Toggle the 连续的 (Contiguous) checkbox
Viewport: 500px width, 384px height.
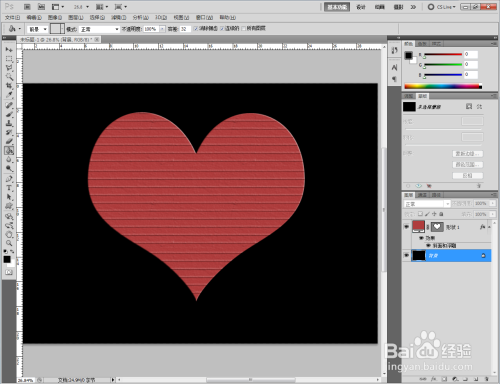tap(222, 29)
